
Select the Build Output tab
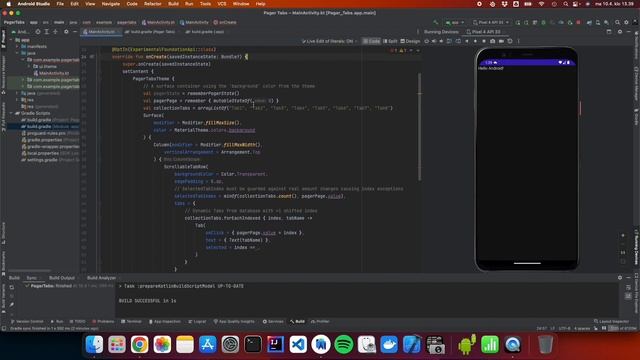[62, 278]
